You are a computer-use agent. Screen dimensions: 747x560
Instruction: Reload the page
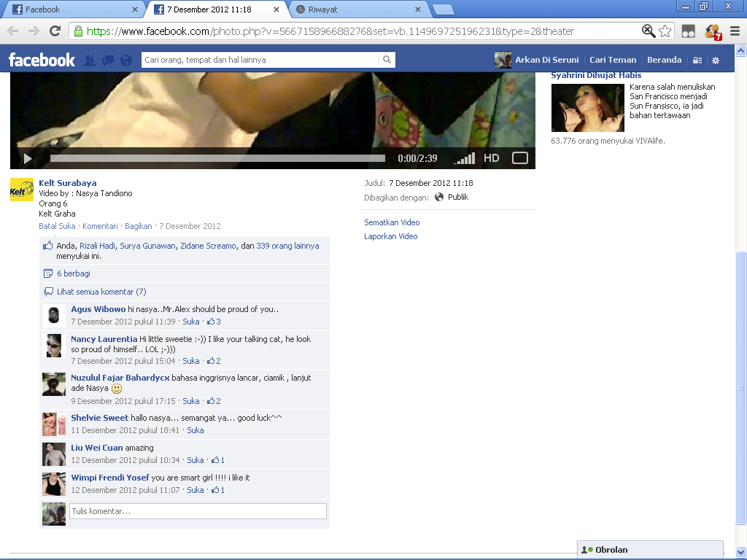55,31
